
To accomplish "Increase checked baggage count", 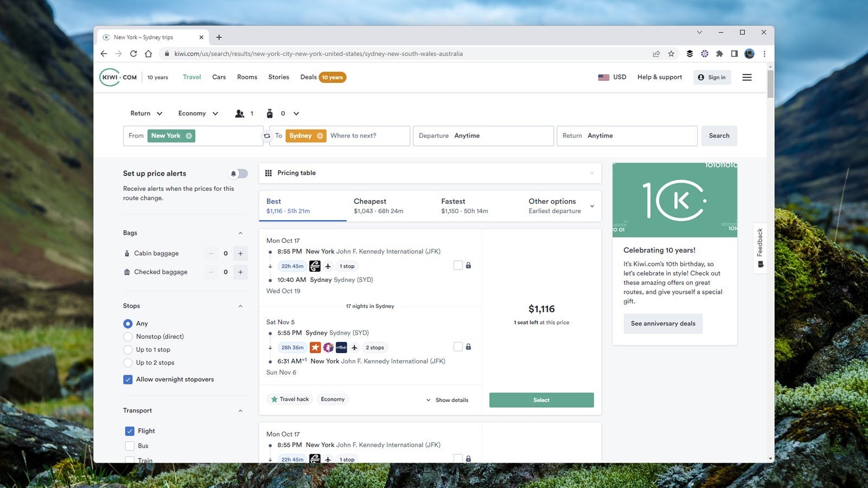I will pyautogui.click(x=240, y=272).
